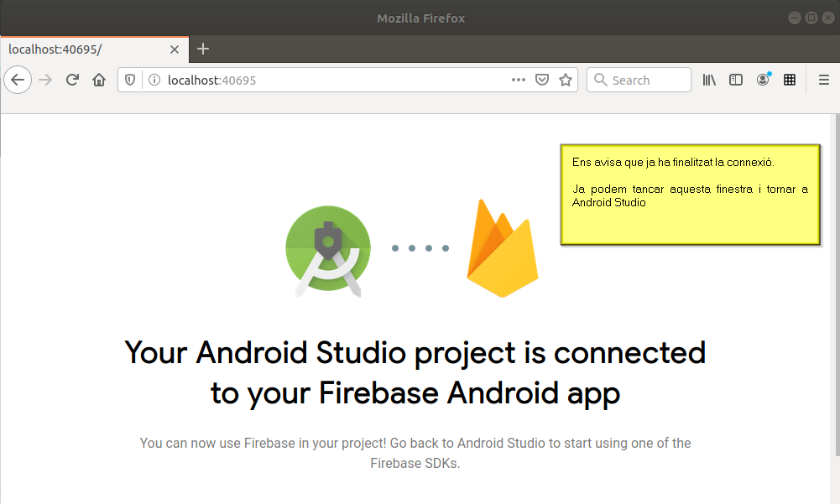
Task: Reload the current page
Action: pyautogui.click(x=72, y=80)
